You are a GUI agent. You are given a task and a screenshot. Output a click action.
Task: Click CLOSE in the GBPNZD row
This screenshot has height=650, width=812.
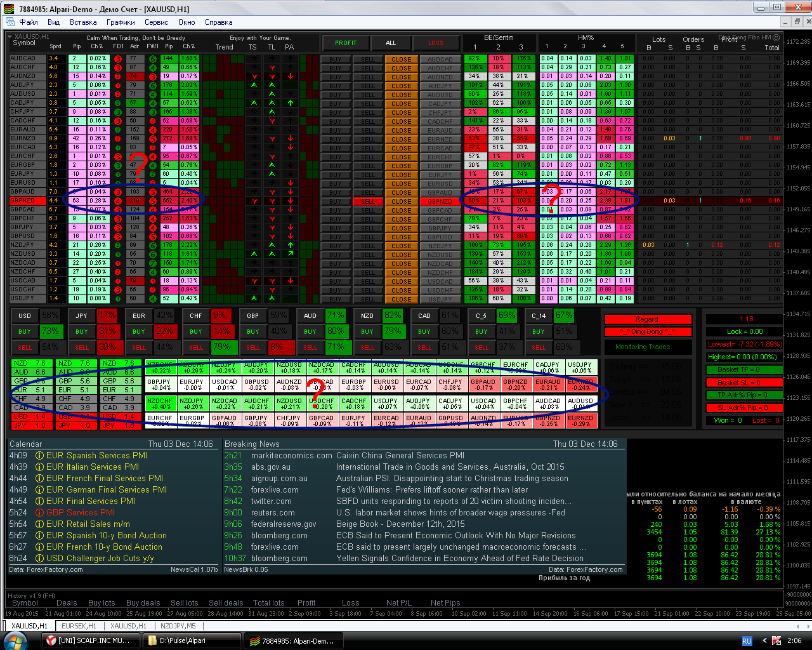pyautogui.click(x=402, y=201)
